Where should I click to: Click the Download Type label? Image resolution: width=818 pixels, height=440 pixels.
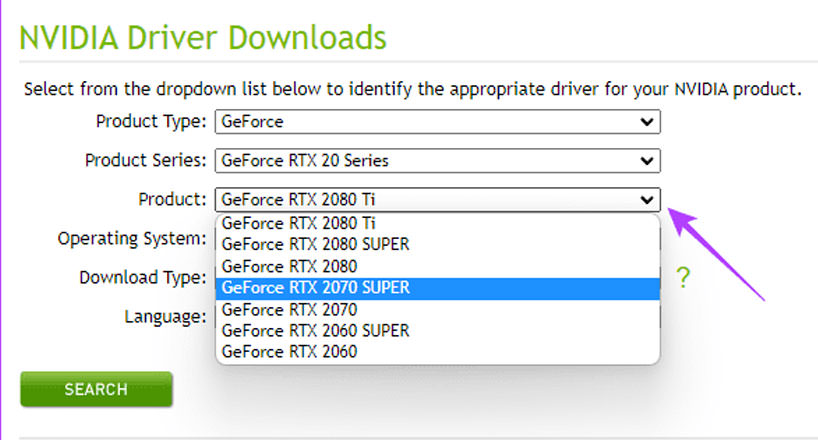coord(143,278)
